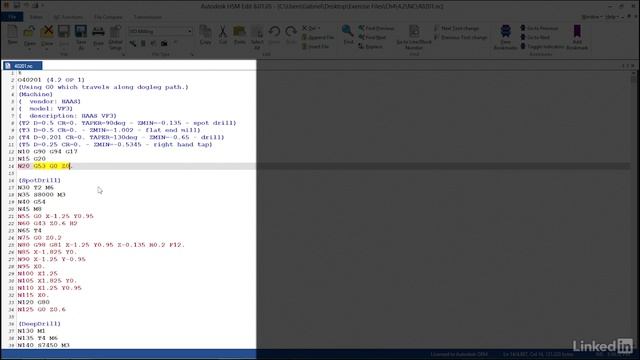
Task: Click Replace in the Find group
Action: (371, 46)
